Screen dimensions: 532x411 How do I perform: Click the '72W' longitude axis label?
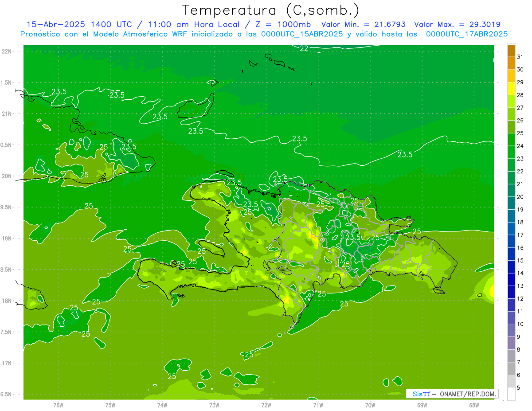[x=266, y=405]
